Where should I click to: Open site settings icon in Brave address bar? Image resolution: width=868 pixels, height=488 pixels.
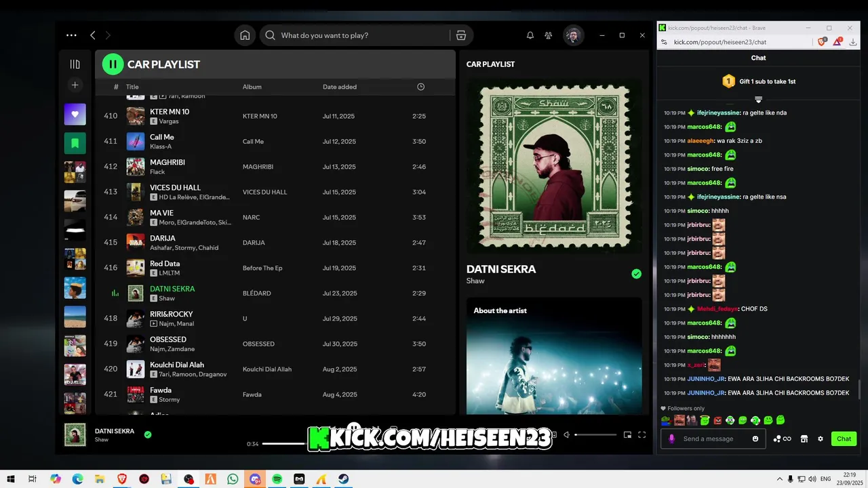pos(664,42)
